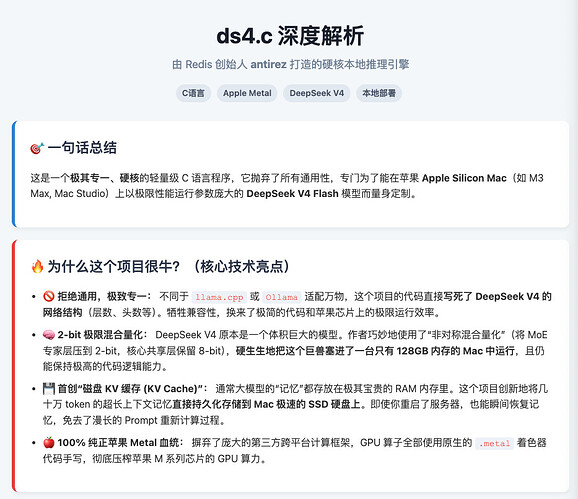Screen dimensions: 578x499
Task: Click the bold label 2-bit 极限混合量化
Action: click(x=102, y=335)
